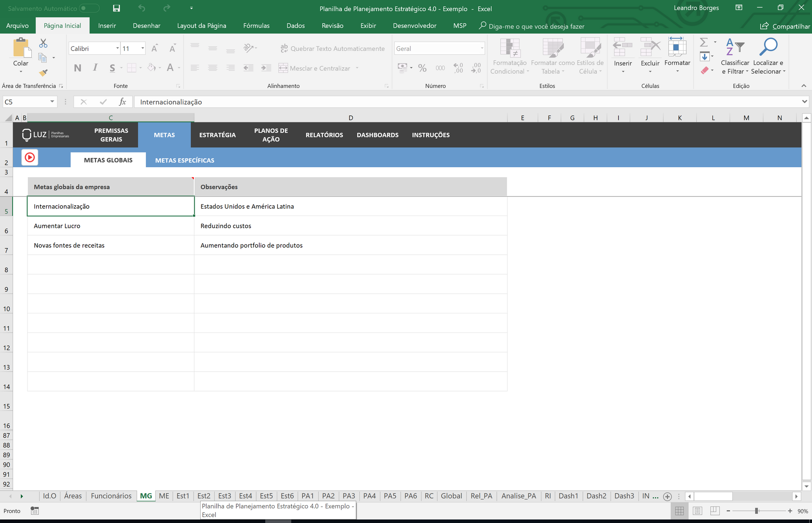Click the Cut scissors icon
812x523 pixels.
tap(43, 43)
